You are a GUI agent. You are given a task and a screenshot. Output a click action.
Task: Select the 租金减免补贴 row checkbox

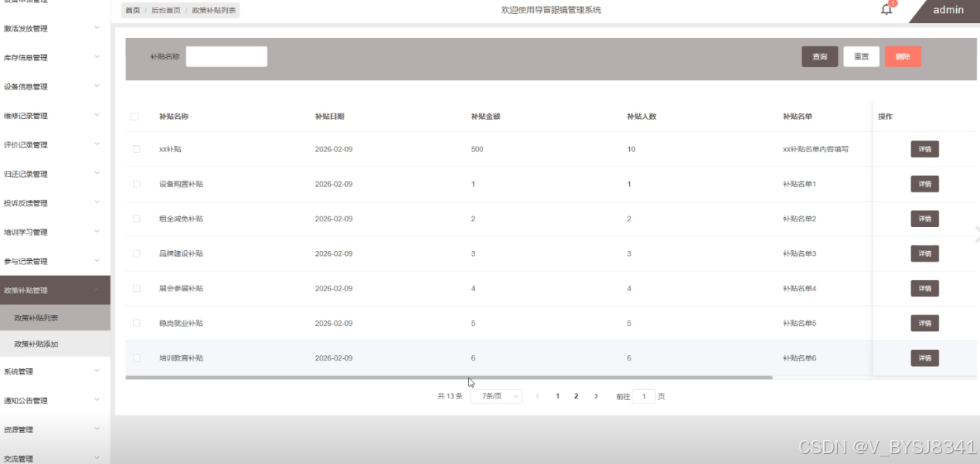(x=136, y=218)
